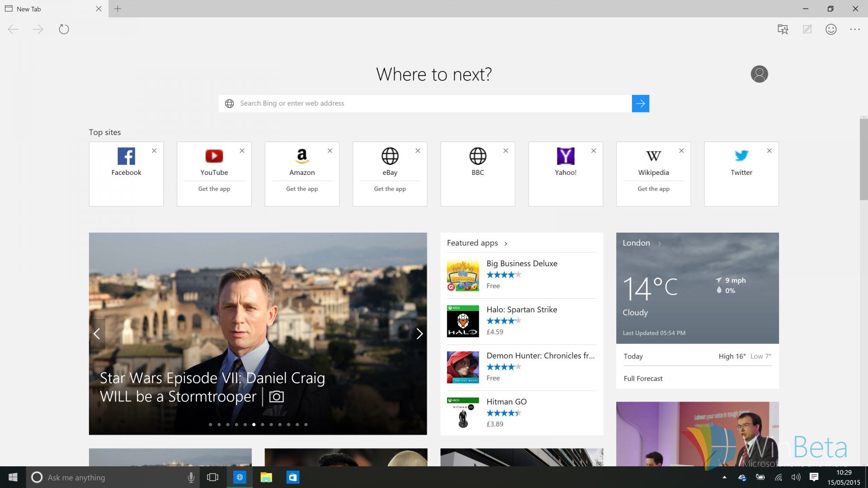This screenshot has width=868, height=488.
Task: Remove BBC from top sites
Action: 505,151
